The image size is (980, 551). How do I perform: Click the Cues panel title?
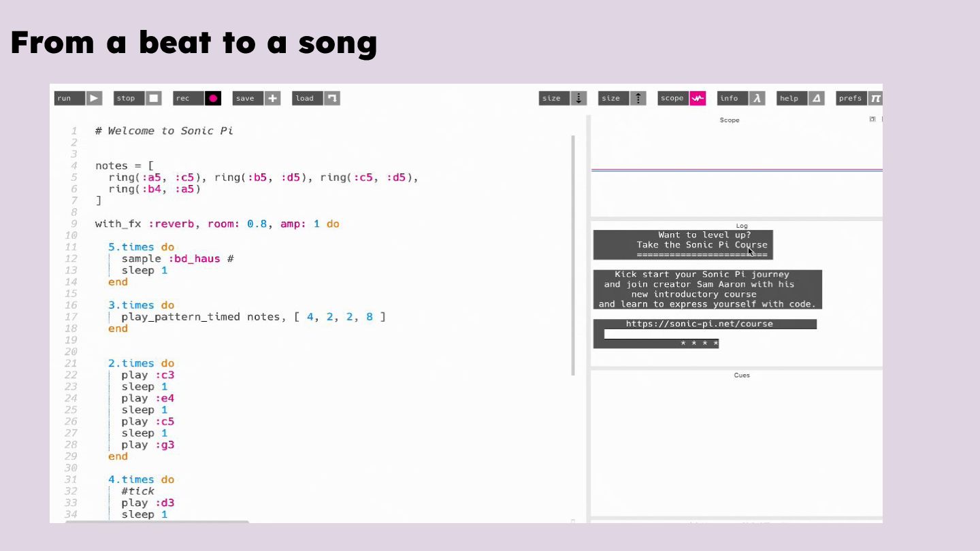742,375
